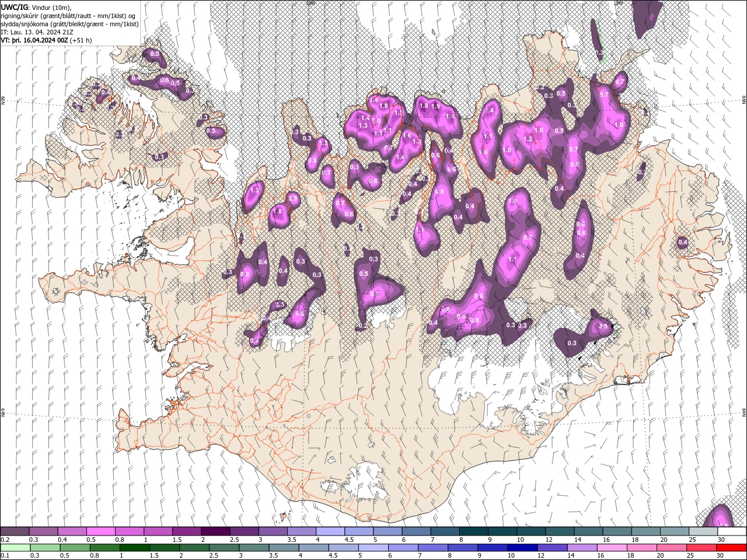Screen dimensions: 747x560
Task: Click upper legend swatch between 0.2 and 0.3
Action: click(15, 531)
